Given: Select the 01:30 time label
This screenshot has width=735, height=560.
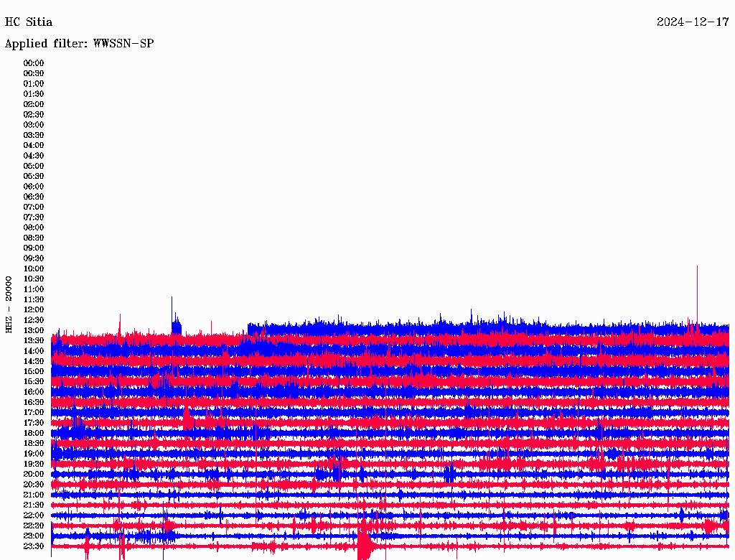Looking at the screenshot, I should tap(34, 94).
